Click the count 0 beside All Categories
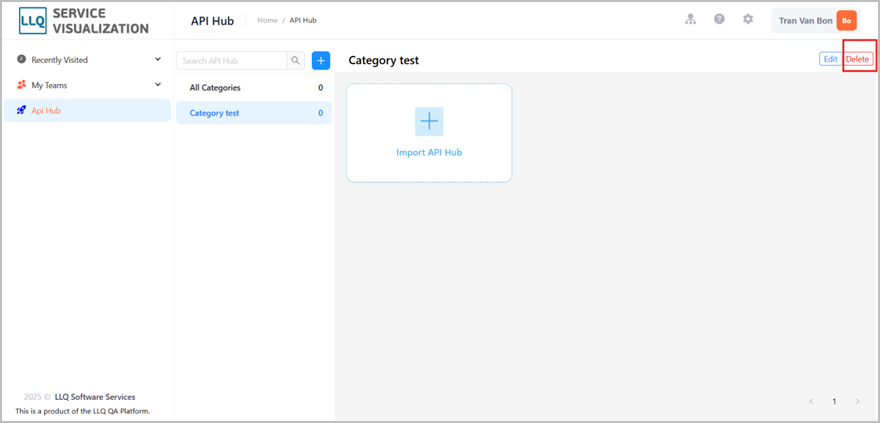 pos(320,88)
